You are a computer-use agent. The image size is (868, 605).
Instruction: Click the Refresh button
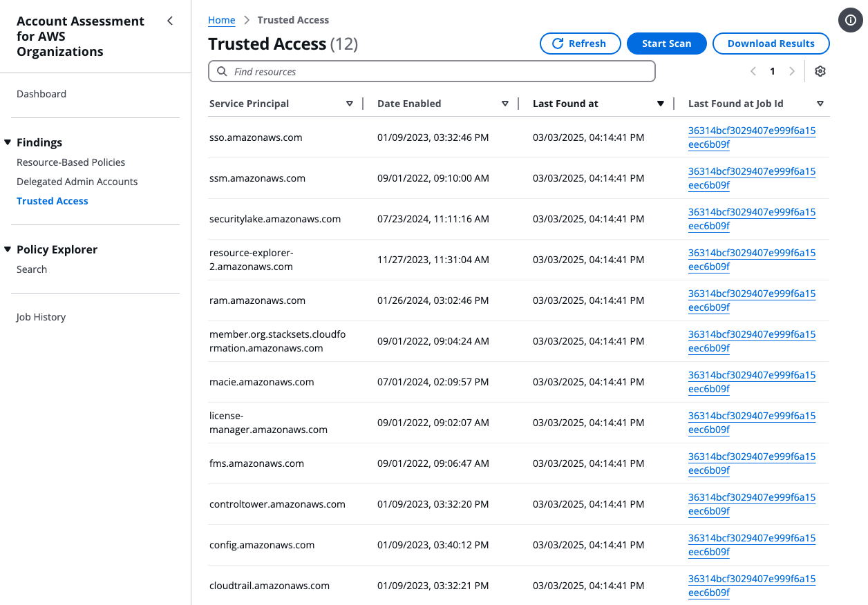coord(581,44)
